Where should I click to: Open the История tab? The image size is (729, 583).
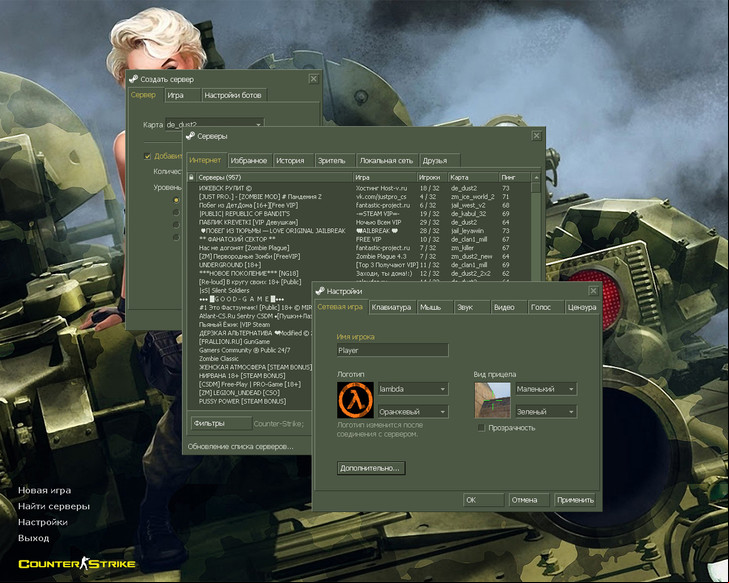coord(293,160)
